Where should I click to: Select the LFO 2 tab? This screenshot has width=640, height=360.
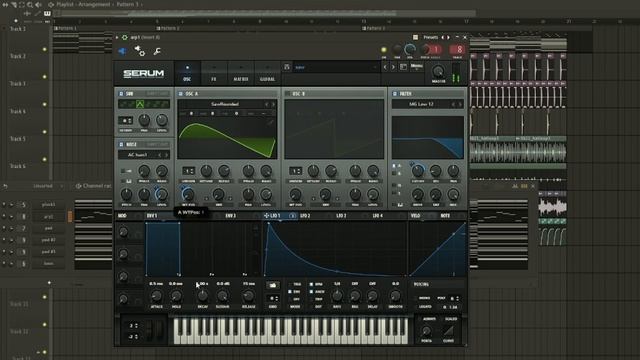(305, 216)
